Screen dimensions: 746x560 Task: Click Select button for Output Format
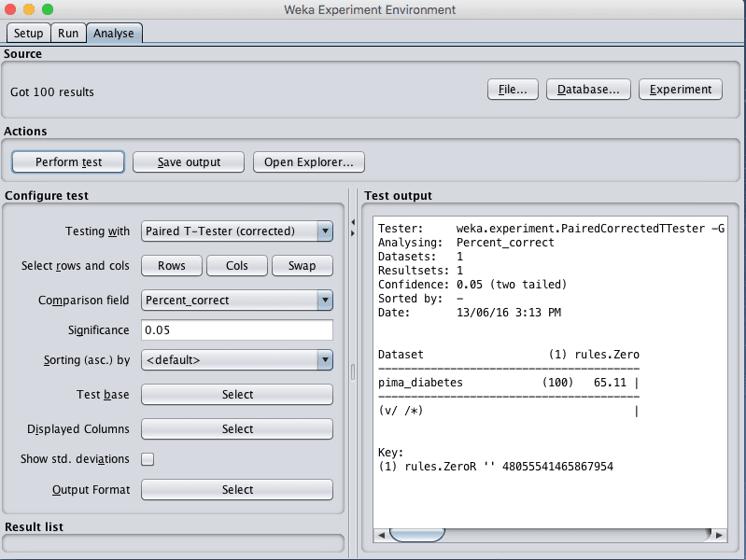pyautogui.click(x=237, y=490)
